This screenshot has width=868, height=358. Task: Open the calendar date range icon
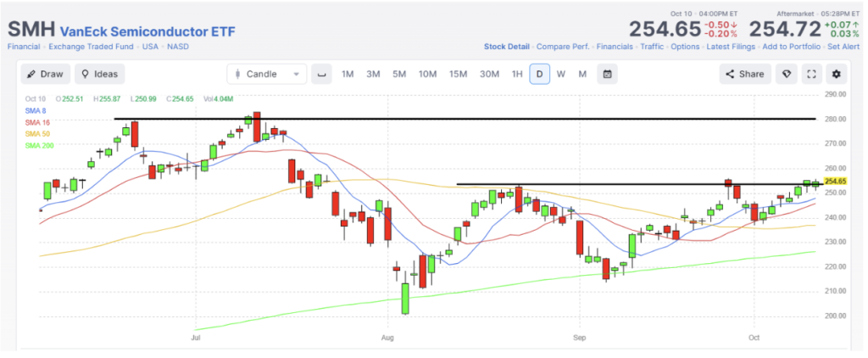[607, 74]
